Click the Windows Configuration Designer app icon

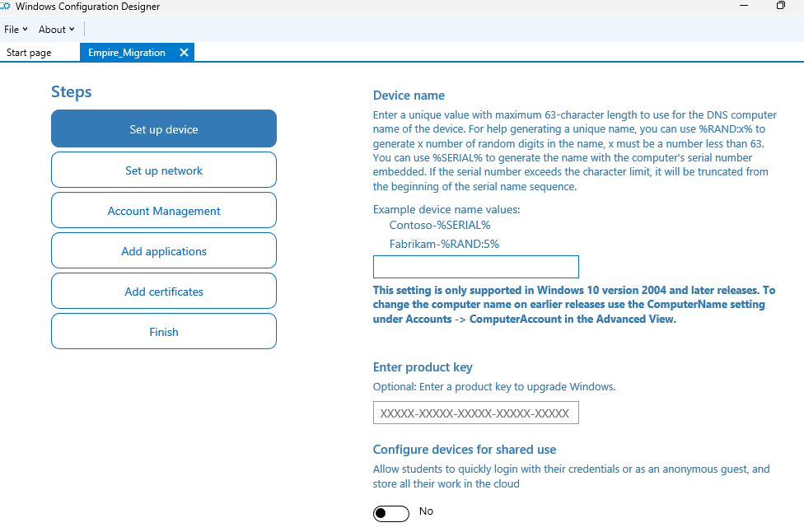(8, 6)
